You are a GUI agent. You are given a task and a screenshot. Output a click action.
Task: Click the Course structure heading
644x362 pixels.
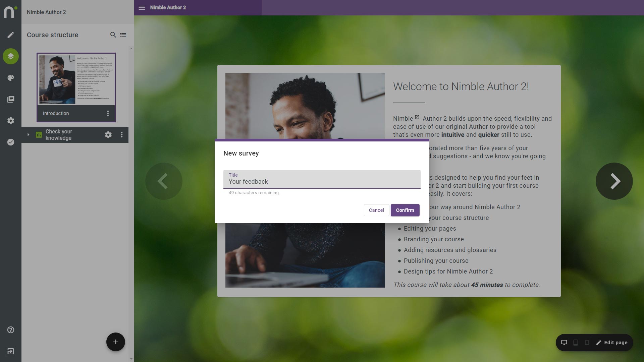coord(53,35)
